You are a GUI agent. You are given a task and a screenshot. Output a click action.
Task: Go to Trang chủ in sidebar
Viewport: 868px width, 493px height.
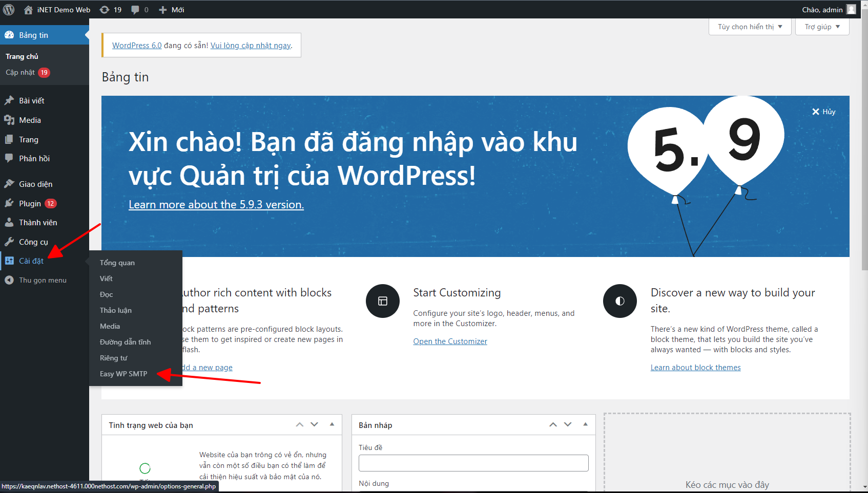pos(22,56)
